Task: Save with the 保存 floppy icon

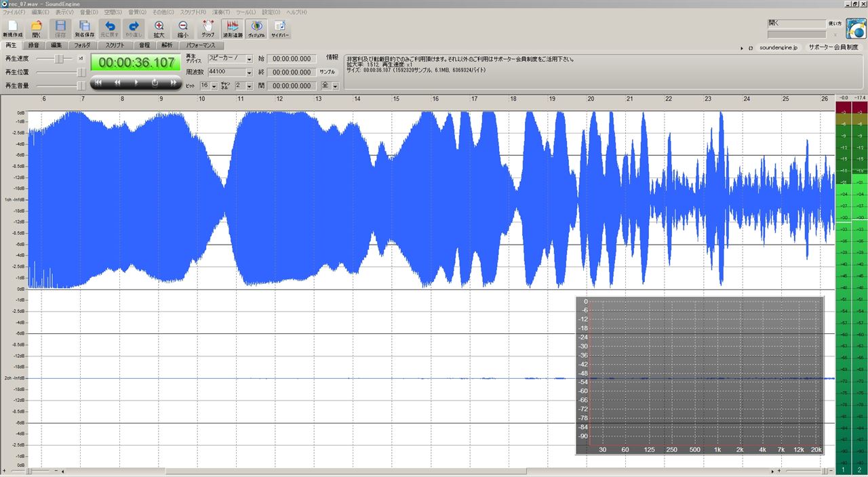Action: click(60, 28)
